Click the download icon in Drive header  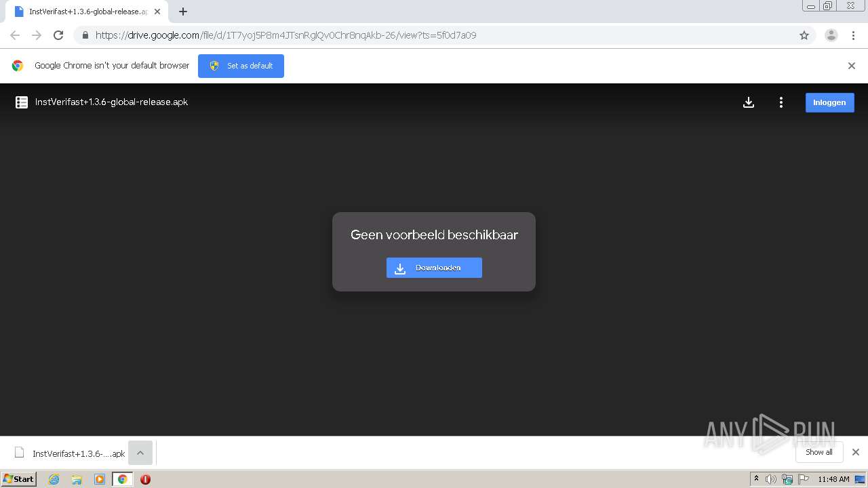[x=749, y=102]
